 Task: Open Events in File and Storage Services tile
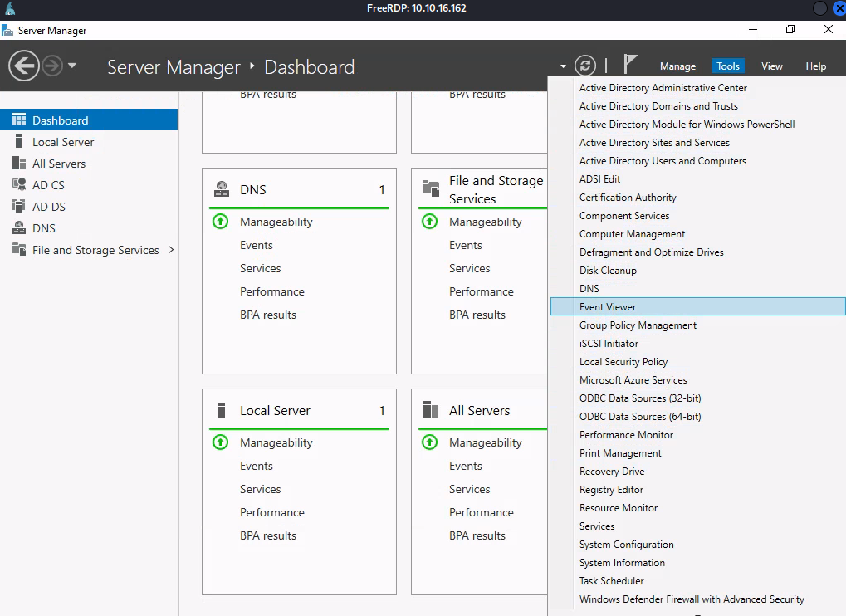click(x=466, y=245)
